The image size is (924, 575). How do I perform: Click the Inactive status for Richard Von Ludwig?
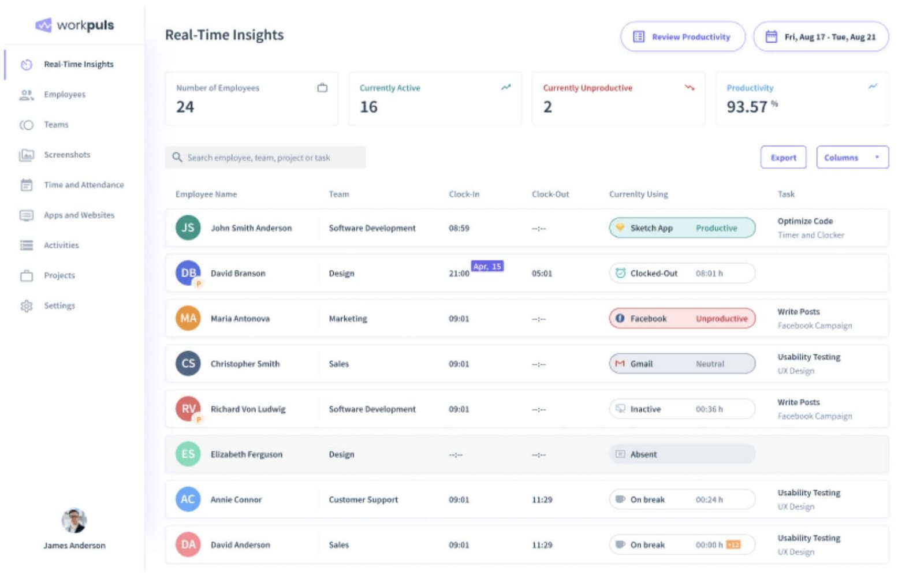[682, 409]
